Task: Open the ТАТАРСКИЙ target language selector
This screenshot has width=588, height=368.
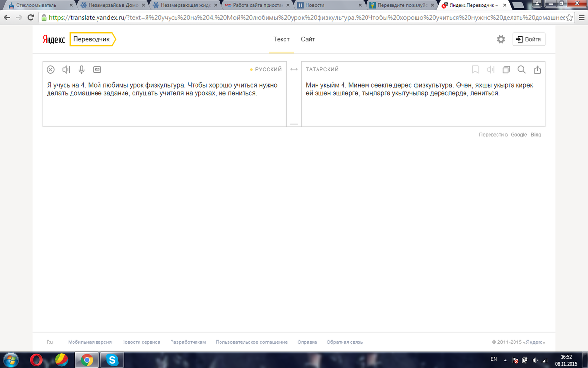Action: pyautogui.click(x=322, y=70)
